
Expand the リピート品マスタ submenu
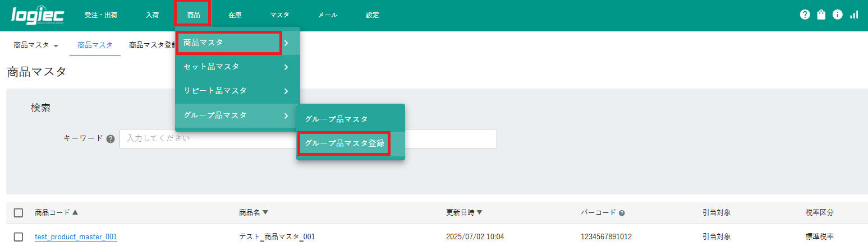click(x=237, y=91)
